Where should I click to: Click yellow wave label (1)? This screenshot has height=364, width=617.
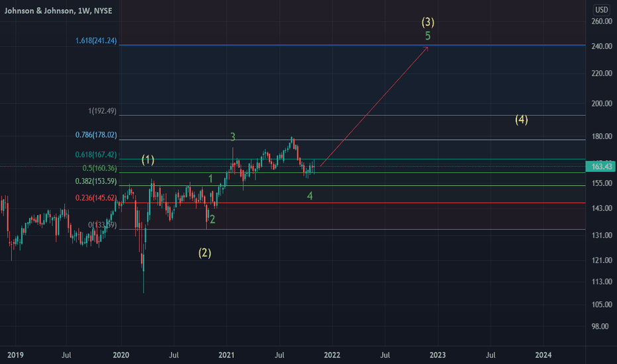148,159
